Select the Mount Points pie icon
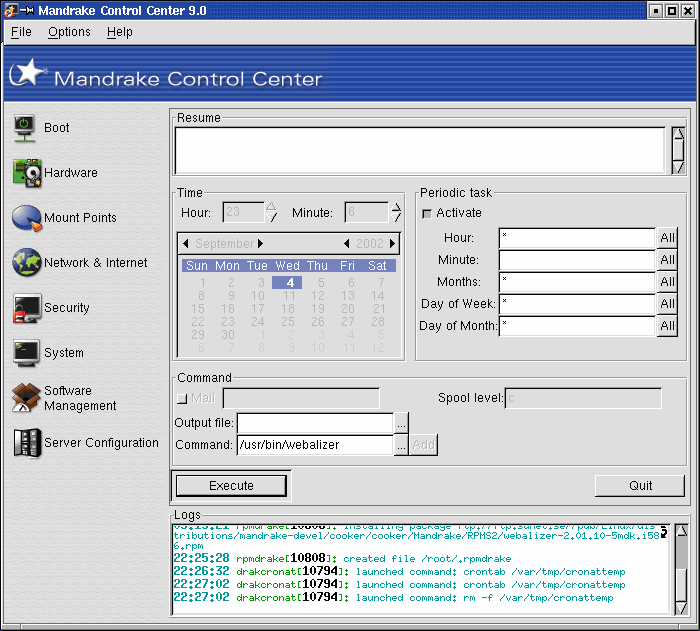This screenshot has width=700, height=631. click(27, 218)
